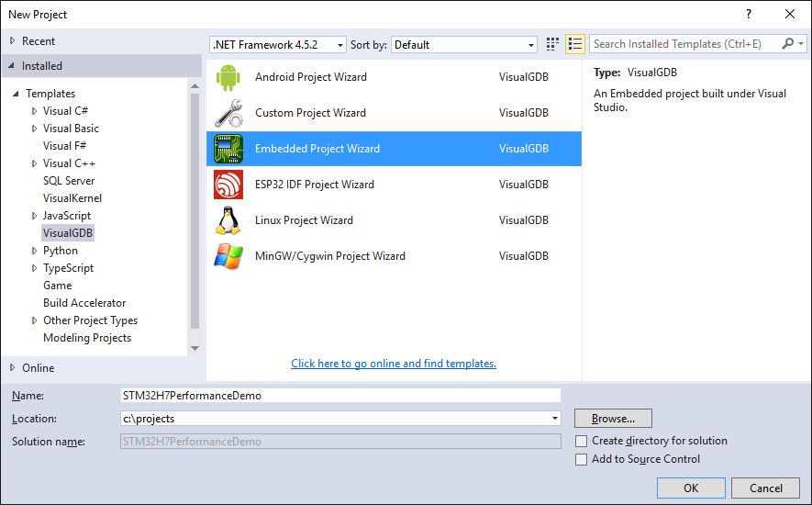Select the VisualGDB tree item
The height and width of the screenshot is (505, 812).
tap(68, 233)
